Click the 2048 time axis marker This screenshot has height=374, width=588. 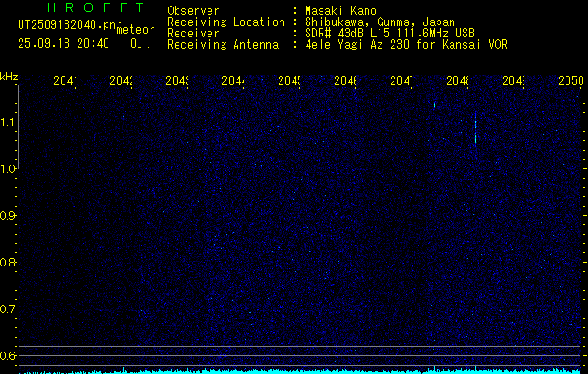457,81
